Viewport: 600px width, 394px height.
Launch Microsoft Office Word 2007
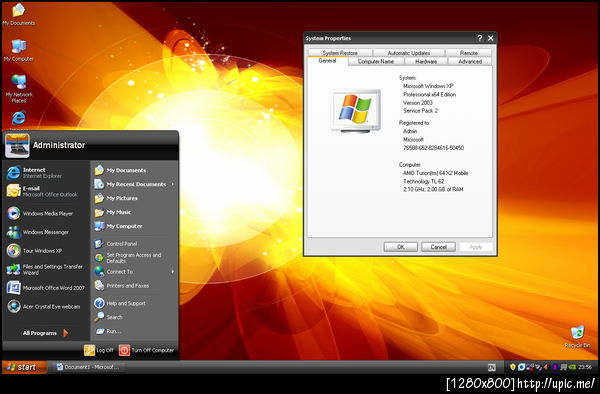coord(46,288)
